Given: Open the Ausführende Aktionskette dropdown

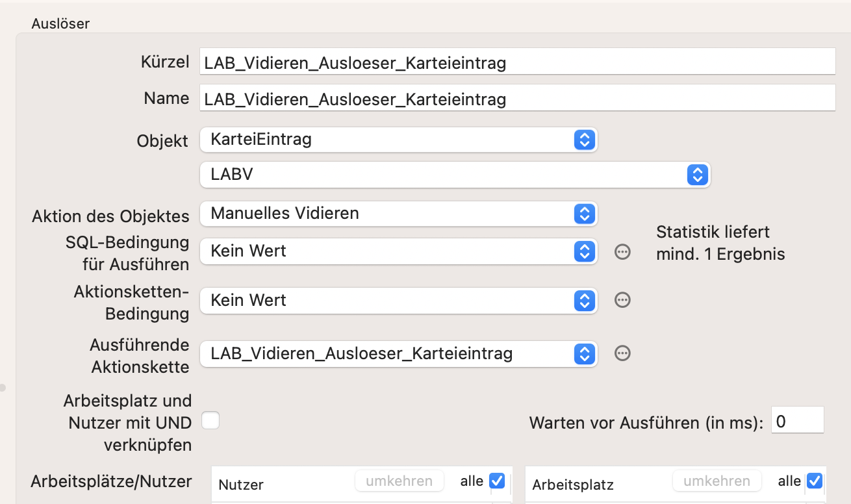Looking at the screenshot, I should point(398,353).
